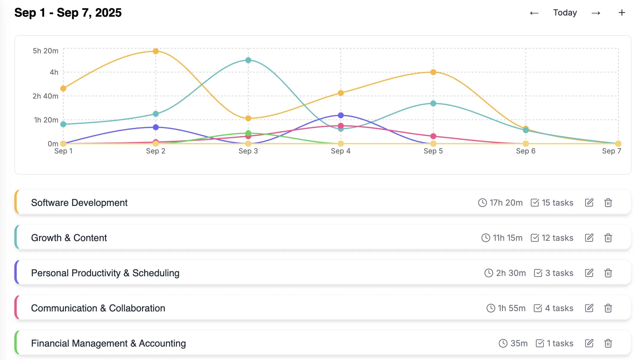This screenshot has width=644, height=360.
Task: Click the delete icon for Financial Management & Accounting
Action: (608, 343)
